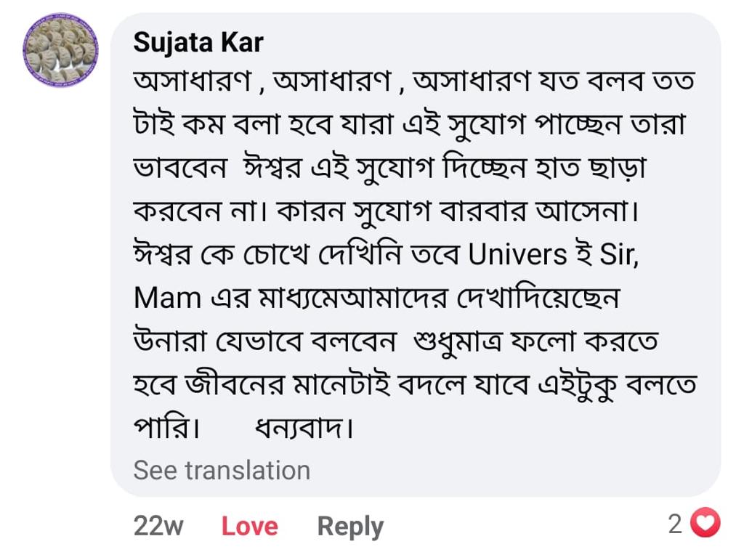
Task: Click the red heart reaction icon
Action: [704, 523]
